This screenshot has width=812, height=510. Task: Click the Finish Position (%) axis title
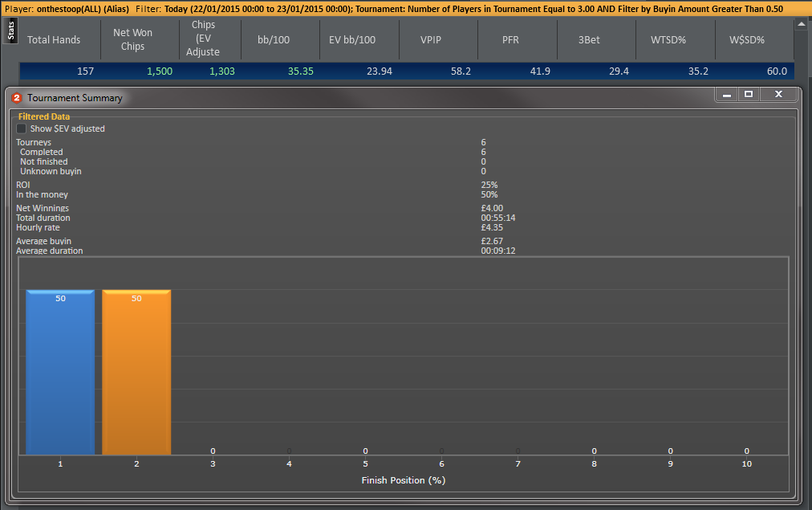click(x=404, y=480)
